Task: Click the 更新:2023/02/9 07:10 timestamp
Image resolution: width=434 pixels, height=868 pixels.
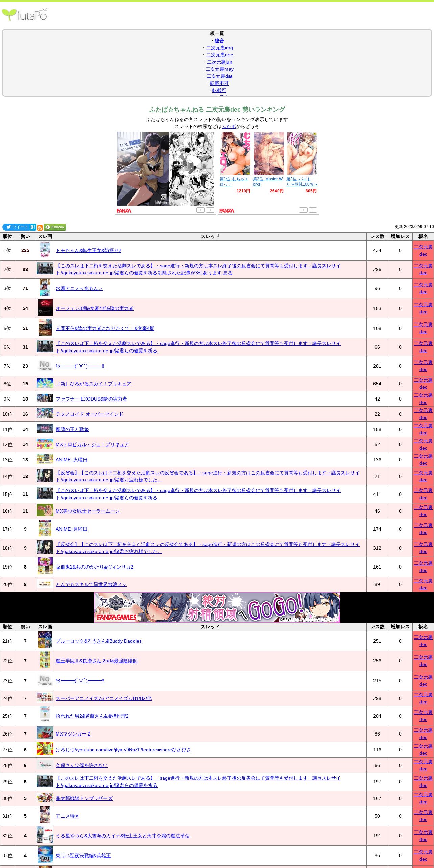Action: (414, 227)
